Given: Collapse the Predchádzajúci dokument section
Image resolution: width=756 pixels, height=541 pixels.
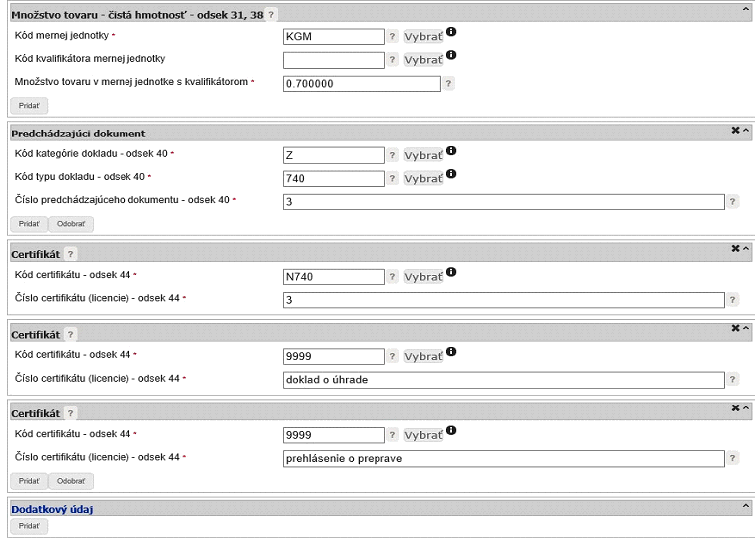Looking at the screenshot, I should (x=746, y=131).
